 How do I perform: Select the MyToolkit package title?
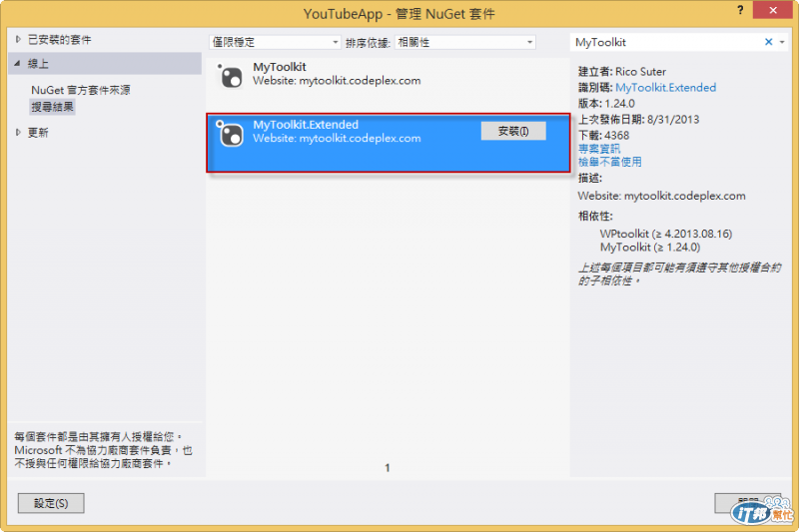pos(280,67)
